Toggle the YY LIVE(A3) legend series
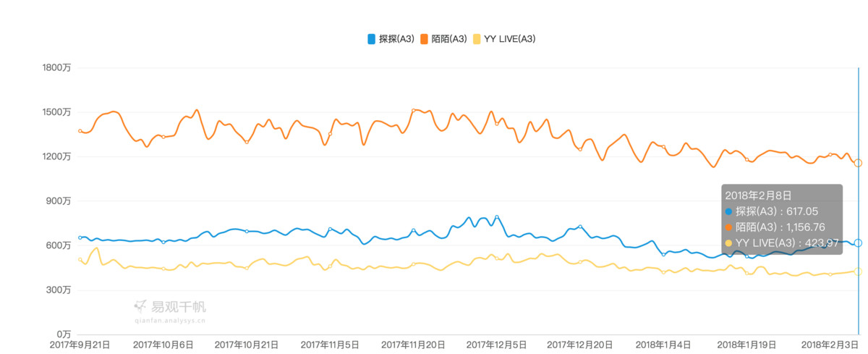 (509, 39)
